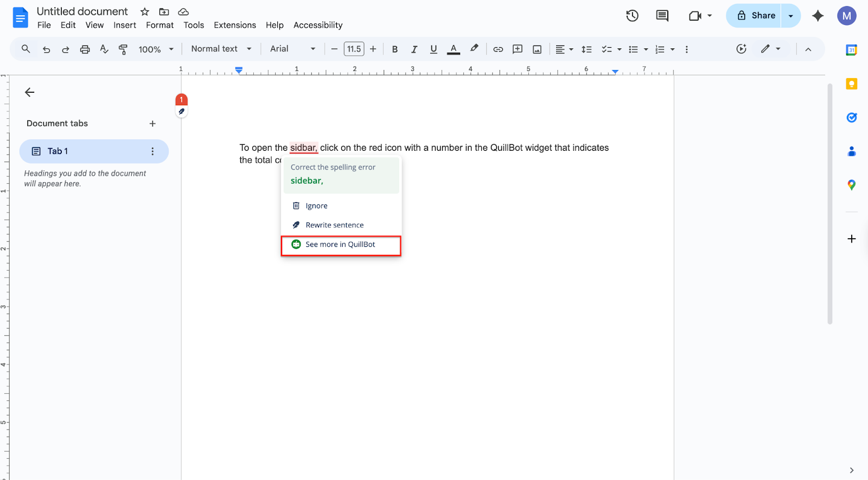Open Google Keep in the side panel
Screen dimensions: 868x480
pyautogui.click(x=851, y=84)
